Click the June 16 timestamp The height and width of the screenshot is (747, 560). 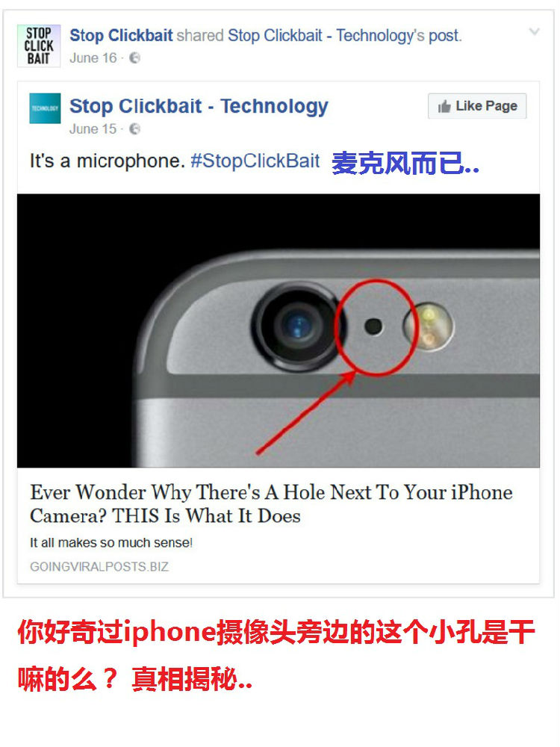(x=93, y=58)
